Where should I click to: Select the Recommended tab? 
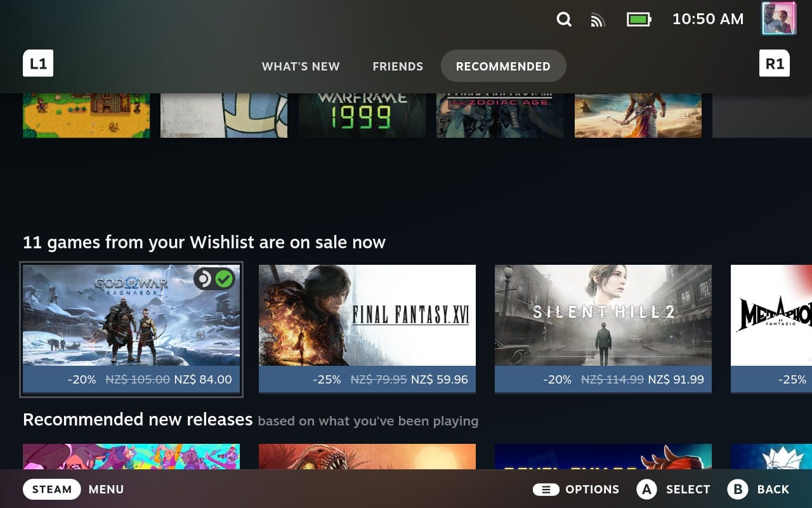click(503, 66)
